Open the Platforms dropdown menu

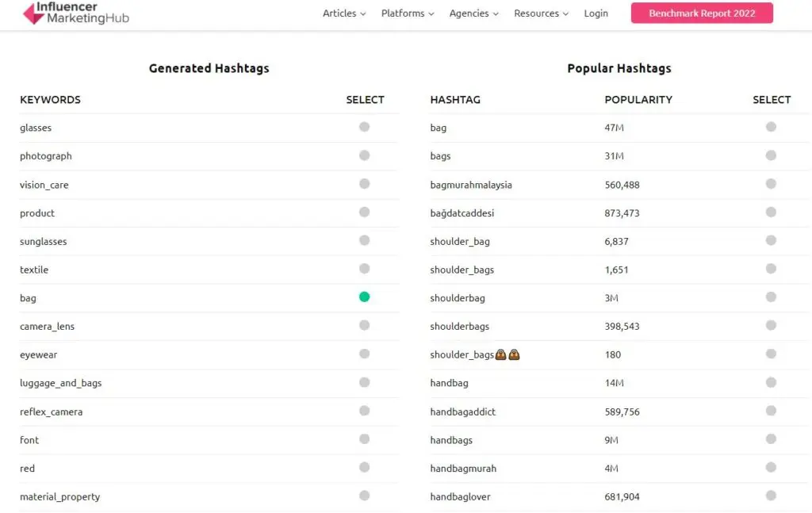point(408,13)
